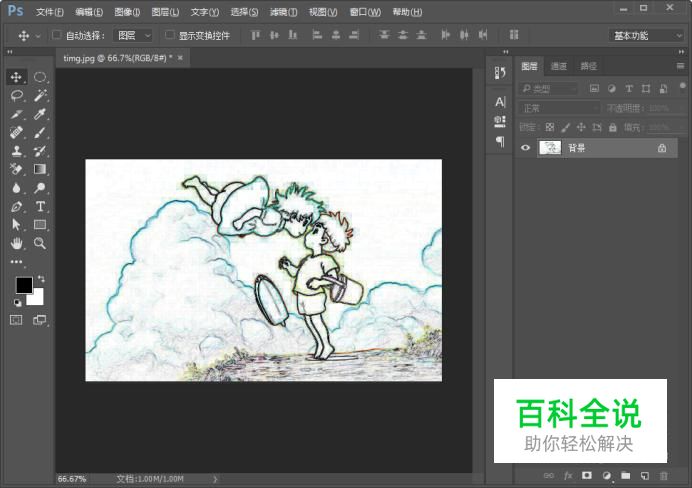
Task: Enable the 自动选择 checkbox
Action: point(56,35)
